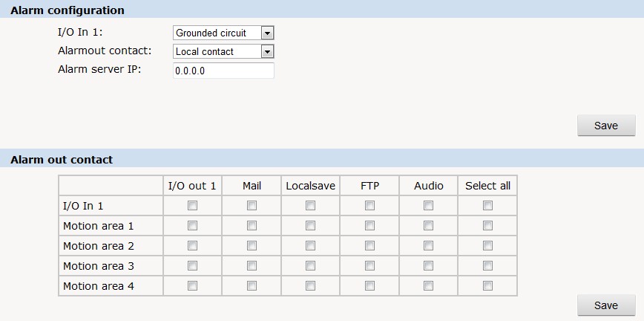
Task: Save the Alarm out contact table
Action: pyautogui.click(x=606, y=305)
